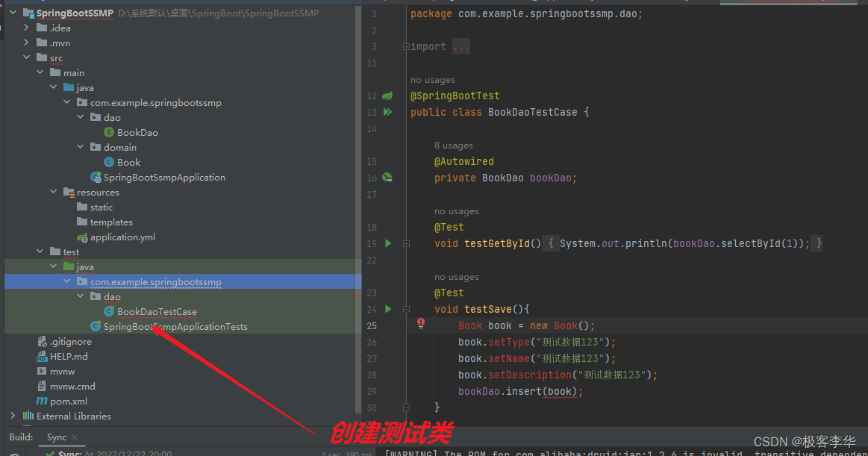Click bookDao.insert(book) statement
Image resolution: width=868 pixels, height=456 pixels.
point(520,392)
